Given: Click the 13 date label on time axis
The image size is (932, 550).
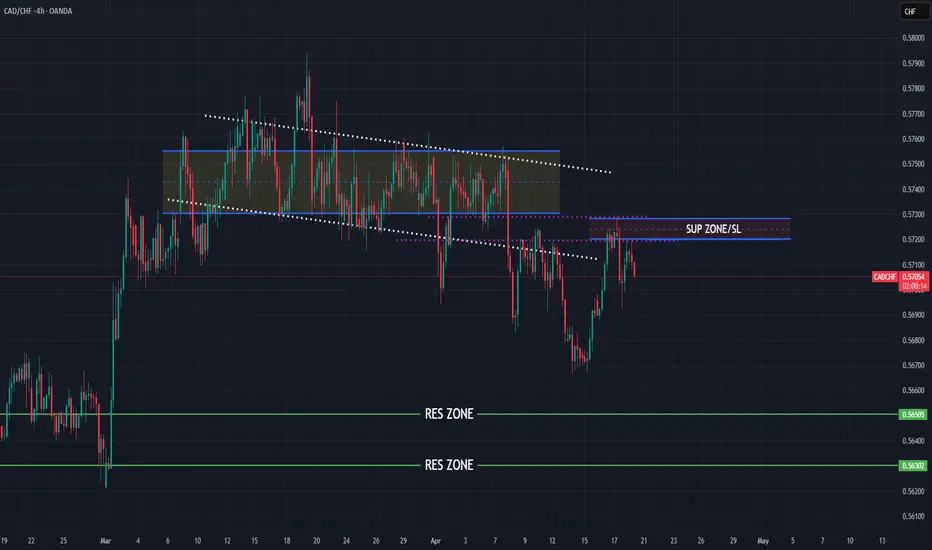Looking at the screenshot, I should click(882, 540).
